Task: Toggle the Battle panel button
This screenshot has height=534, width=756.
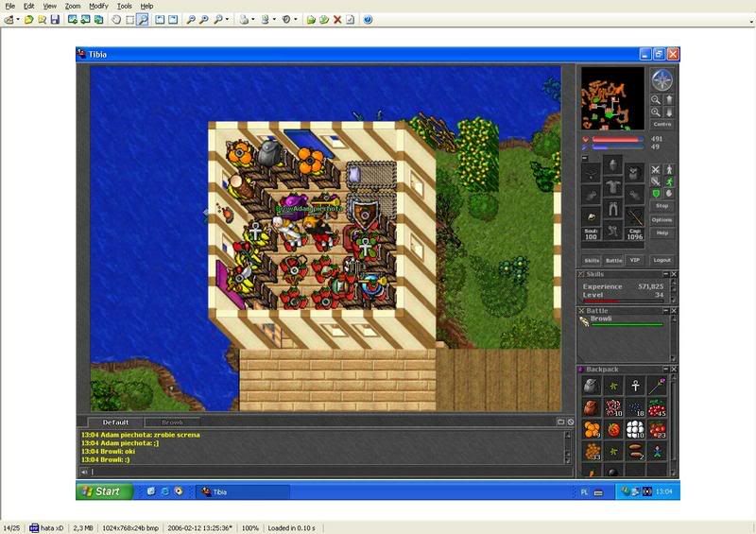Action: click(613, 261)
